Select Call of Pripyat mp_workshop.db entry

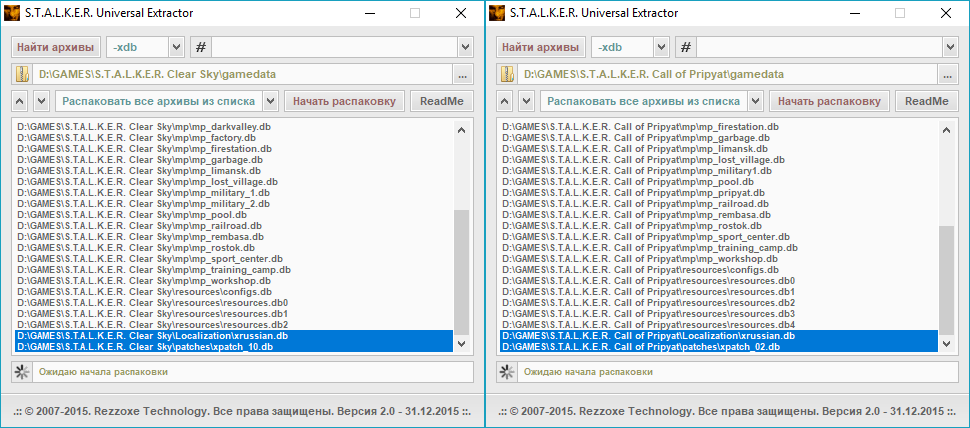[x=718, y=259]
